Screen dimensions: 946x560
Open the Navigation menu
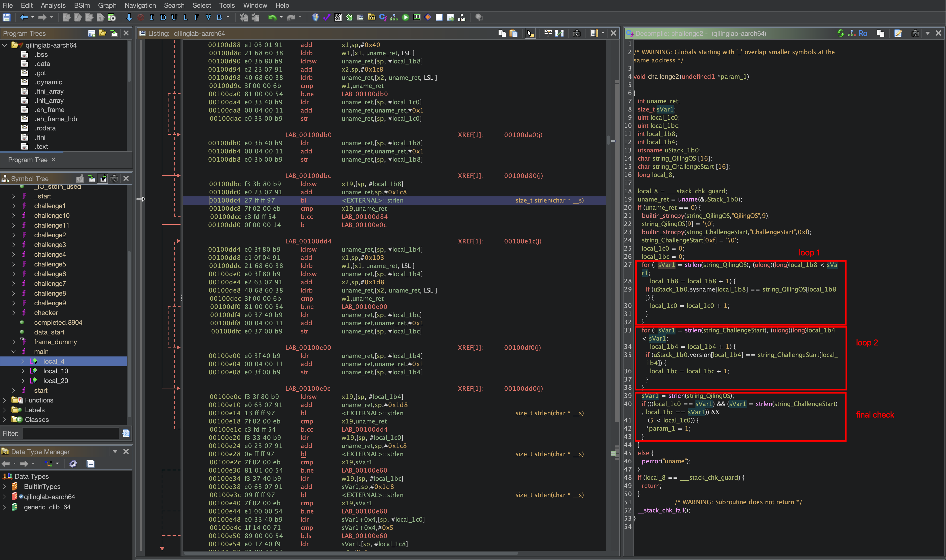point(140,5)
